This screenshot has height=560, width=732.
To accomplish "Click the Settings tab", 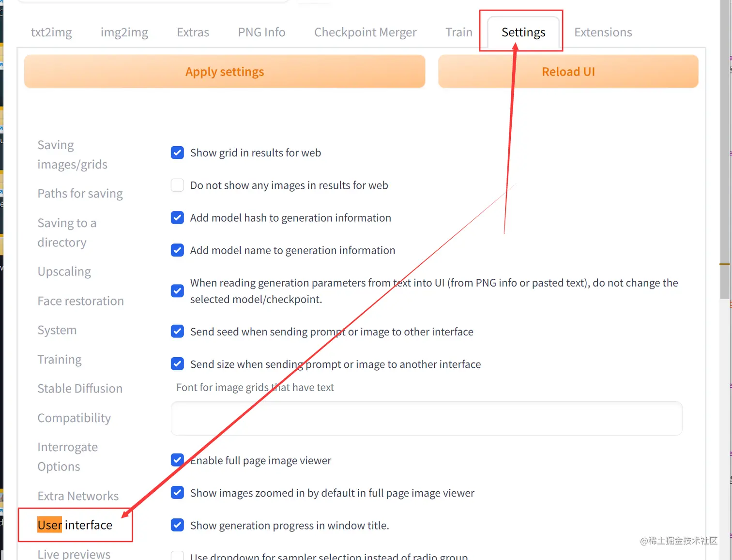I will pos(523,32).
